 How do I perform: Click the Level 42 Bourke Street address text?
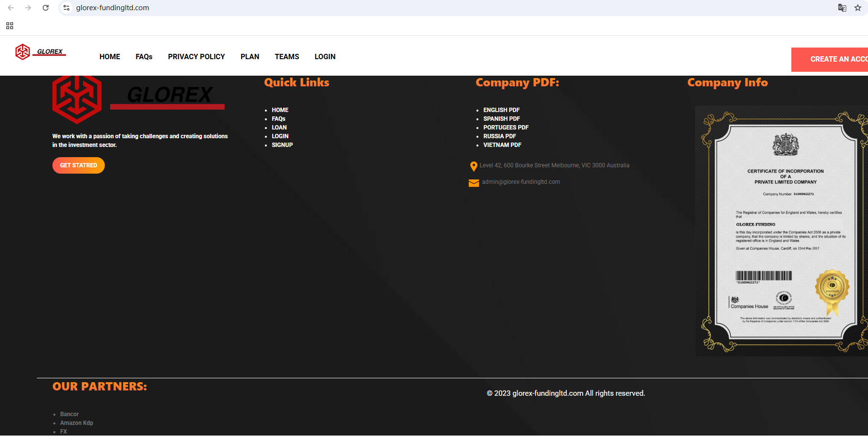tap(555, 165)
